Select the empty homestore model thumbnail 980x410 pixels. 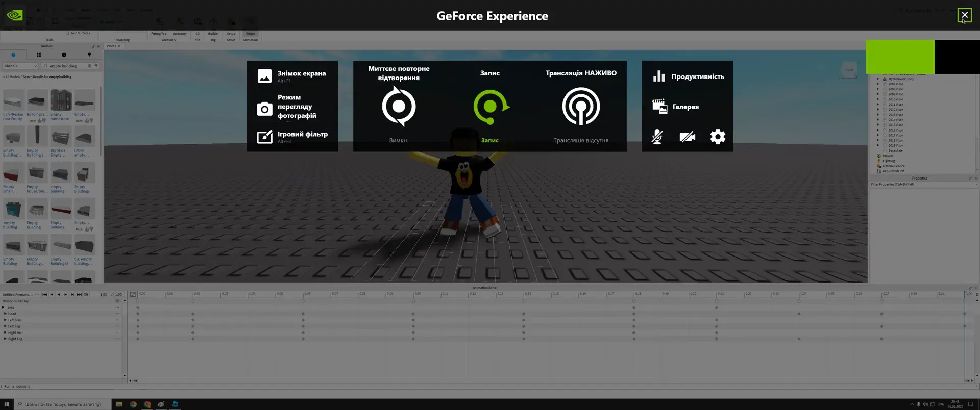(60, 100)
